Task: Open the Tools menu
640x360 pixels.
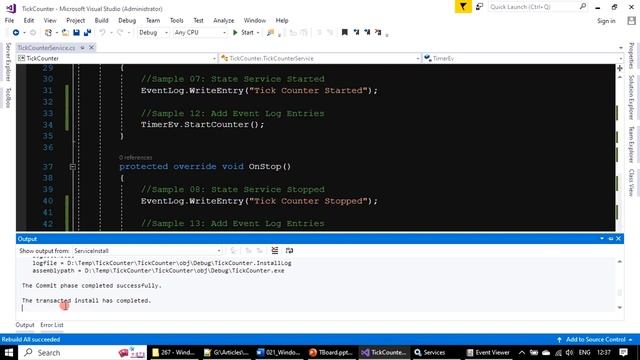Action: (176, 20)
